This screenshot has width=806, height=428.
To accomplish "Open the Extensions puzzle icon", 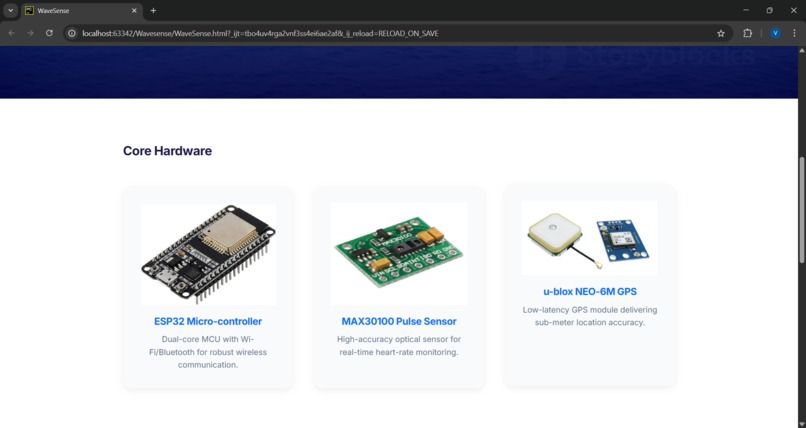I will click(x=747, y=33).
